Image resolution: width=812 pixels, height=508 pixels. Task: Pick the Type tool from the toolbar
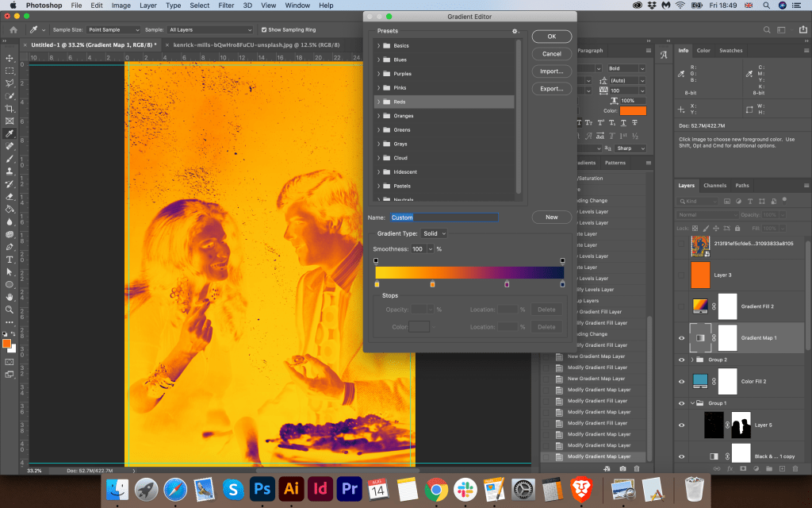pos(10,259)
